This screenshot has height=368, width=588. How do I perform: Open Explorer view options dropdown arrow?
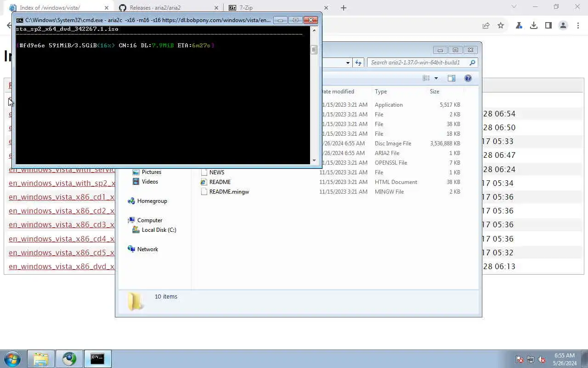(x=436, y=78)
